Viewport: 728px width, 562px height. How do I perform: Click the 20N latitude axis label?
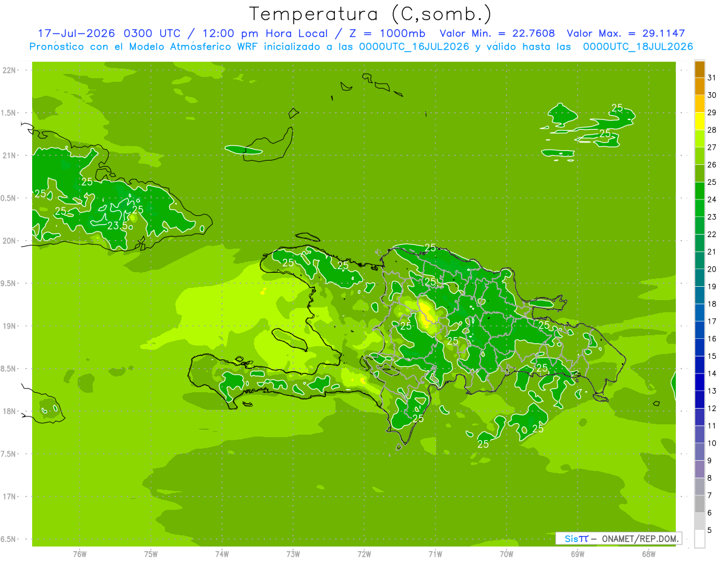[10, 241]
